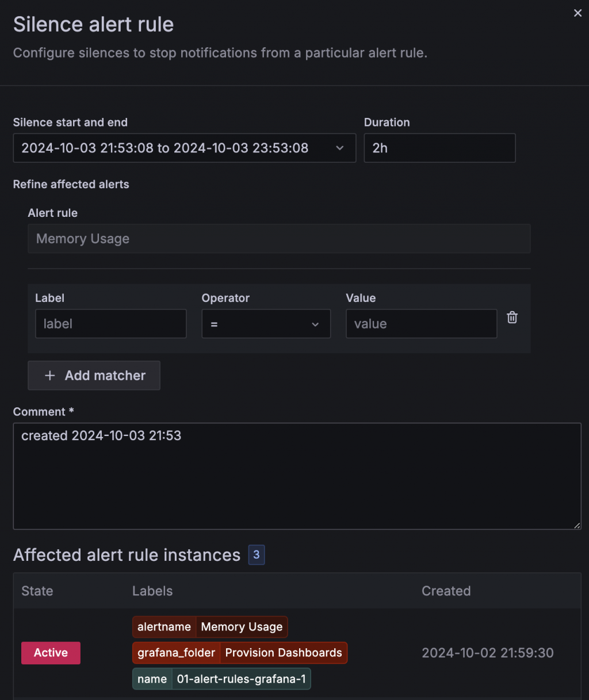Image resolution: width=589 pixels, height=700 pixels.
Task: Click into the Comment text area
Action: point(297,476)
